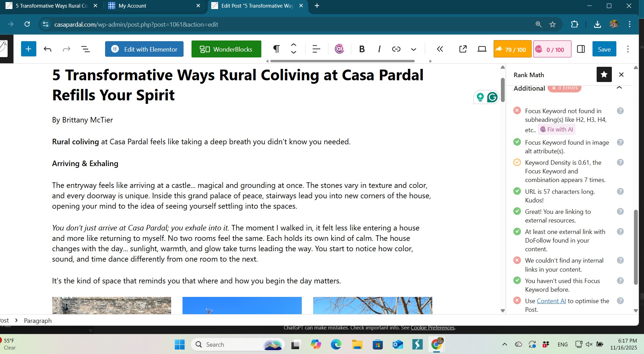644x354 pixels.
Task: Open post preview in new tab
Action: 463,49
